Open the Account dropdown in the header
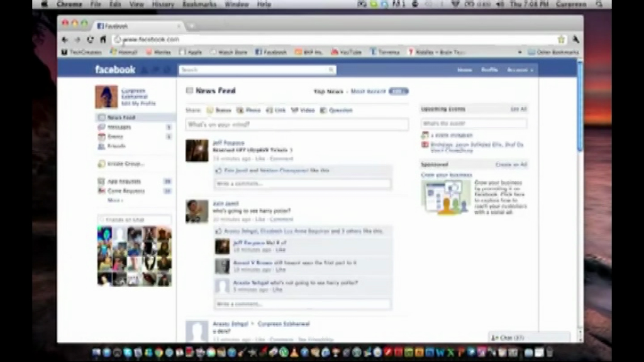This screenshot has width=644, height=362. 519,70
